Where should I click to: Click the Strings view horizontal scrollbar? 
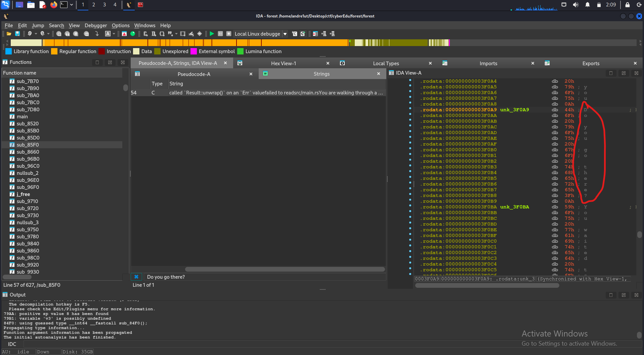[x=285, y=269]
